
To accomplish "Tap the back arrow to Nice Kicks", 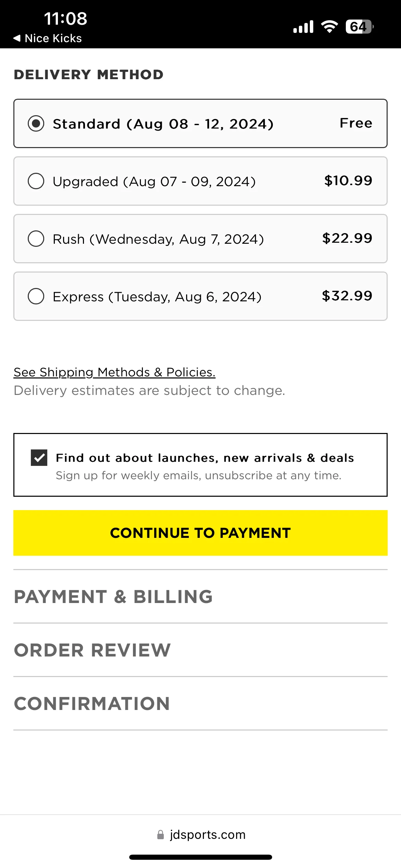I will (47, 38).
